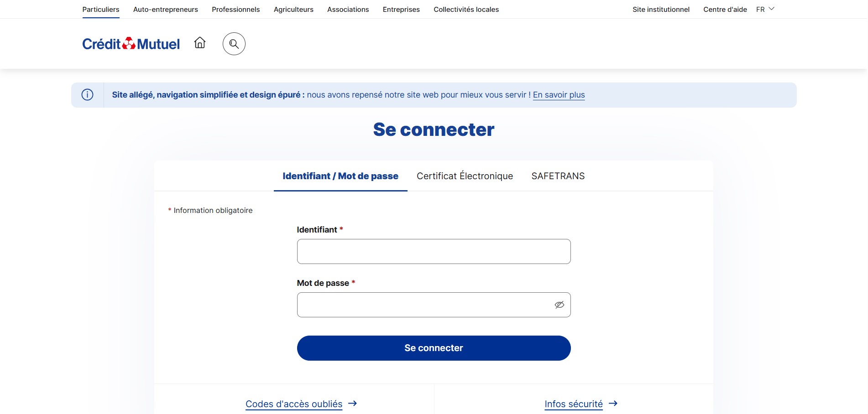This screenshot has height=414, width=868.
Task: Switch to Certificat Électronique tab
Action: tap(465, 176)
